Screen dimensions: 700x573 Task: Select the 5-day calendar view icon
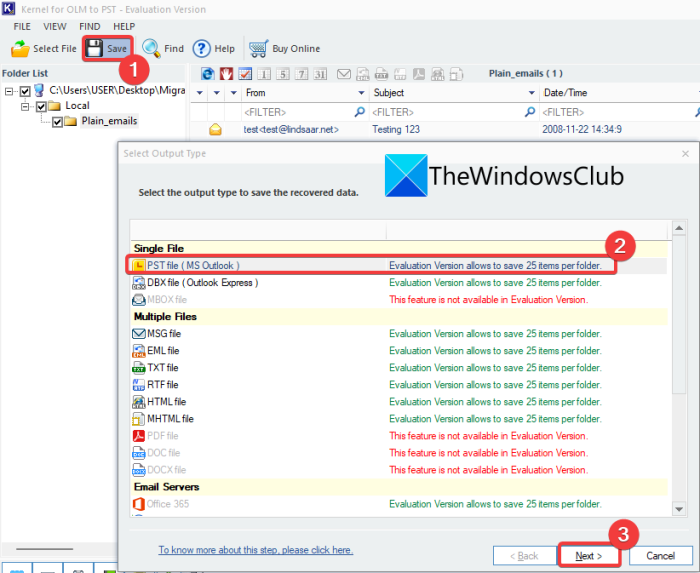pyautogui.click(x=283, y=74)
